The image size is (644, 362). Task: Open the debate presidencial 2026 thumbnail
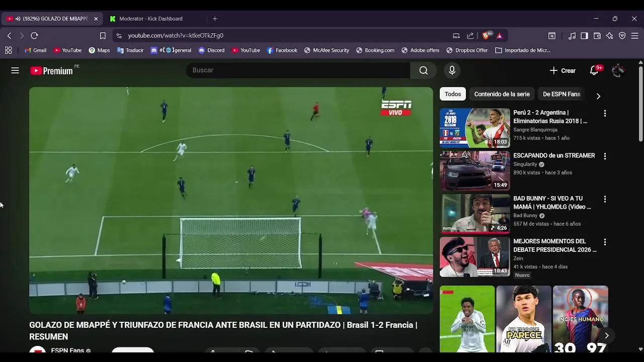click(x=474, y=257)
